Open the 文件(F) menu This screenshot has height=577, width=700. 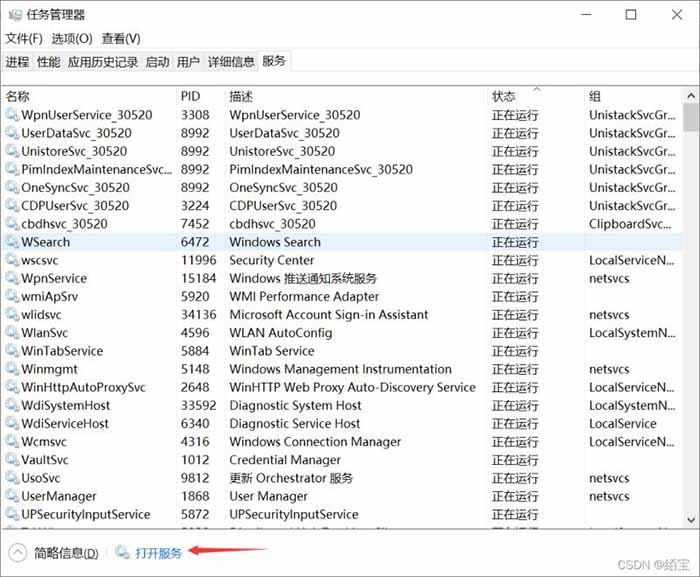pos(24,39)
